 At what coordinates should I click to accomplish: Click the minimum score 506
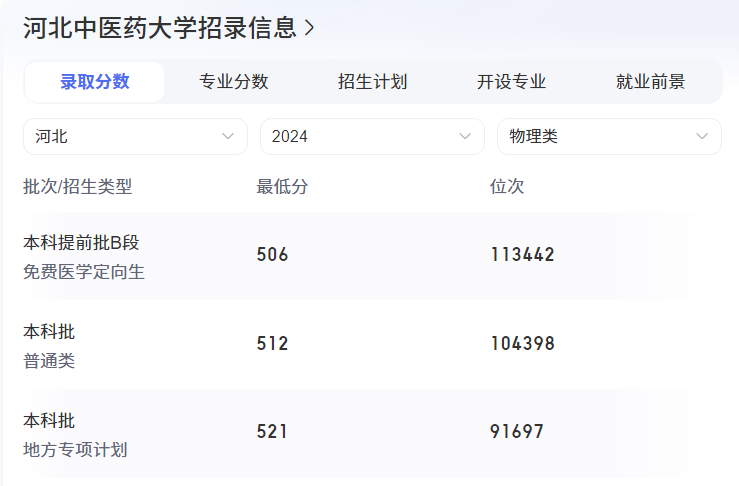coord(272,255)
